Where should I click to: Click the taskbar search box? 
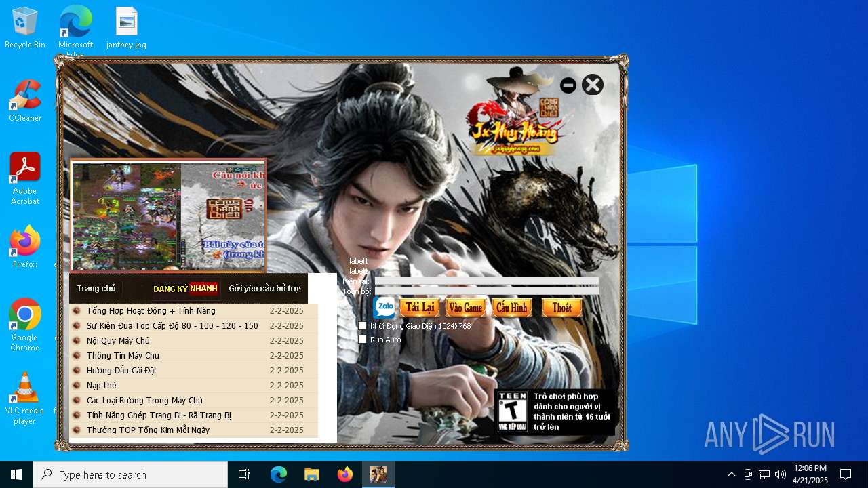[x=130, y=474]
